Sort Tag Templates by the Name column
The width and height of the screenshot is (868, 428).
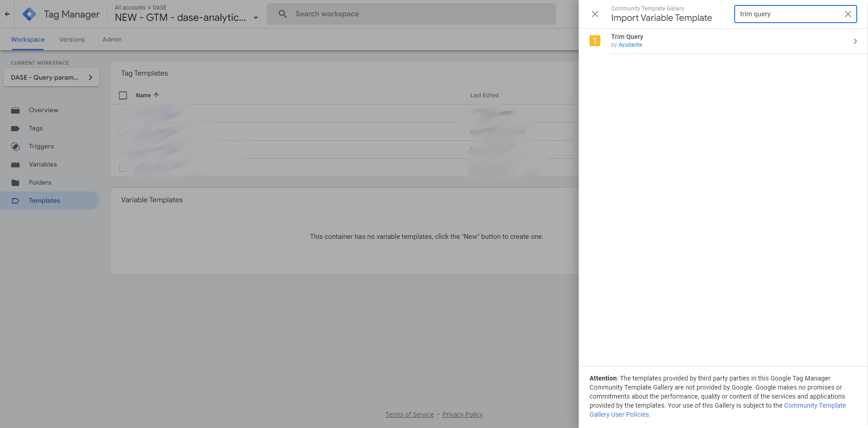click(x=143, y=95)
